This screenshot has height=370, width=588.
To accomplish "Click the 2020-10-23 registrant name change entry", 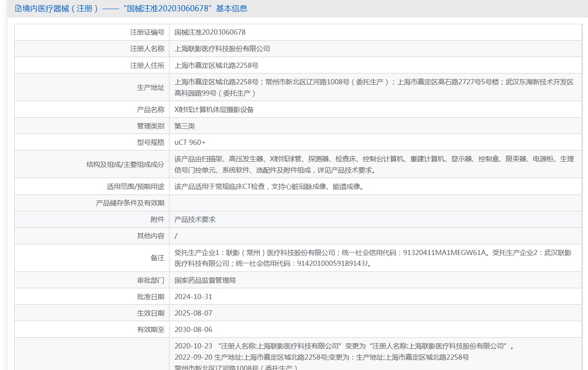I will (345, 346).
